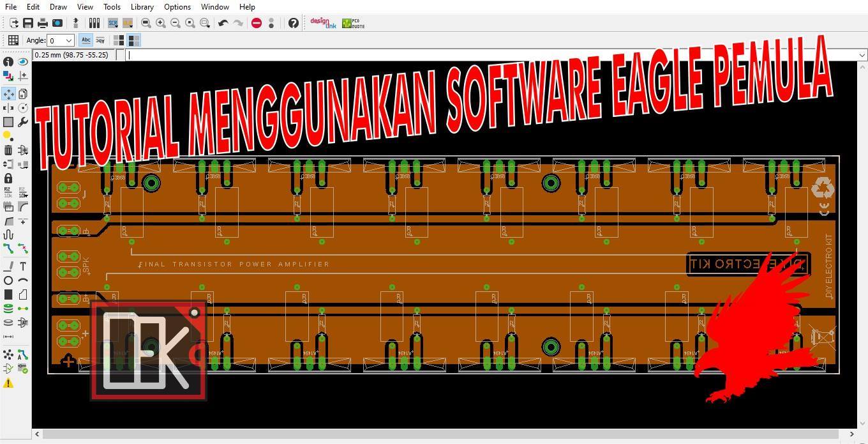Run the Ratsnest tool
This screenshot has height=444, width=868.
coord(8,355)
